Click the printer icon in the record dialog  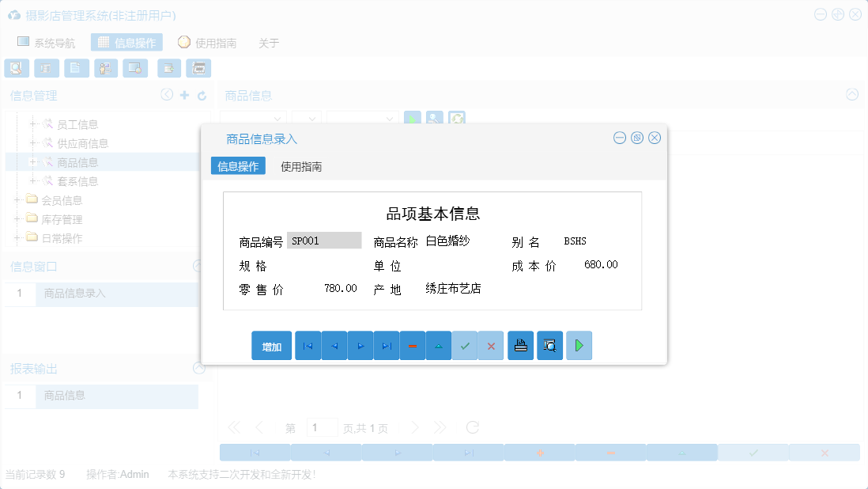520,346
